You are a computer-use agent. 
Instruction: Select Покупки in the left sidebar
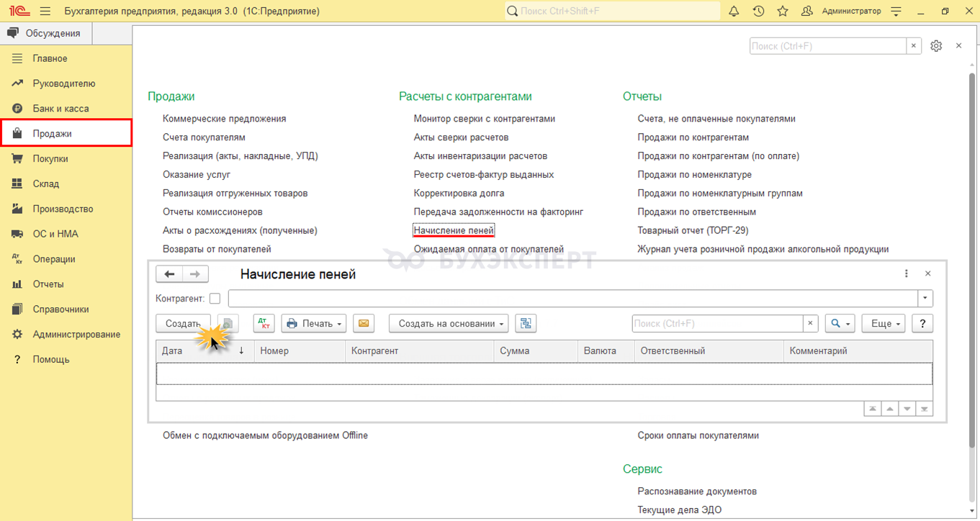[50, 159]
